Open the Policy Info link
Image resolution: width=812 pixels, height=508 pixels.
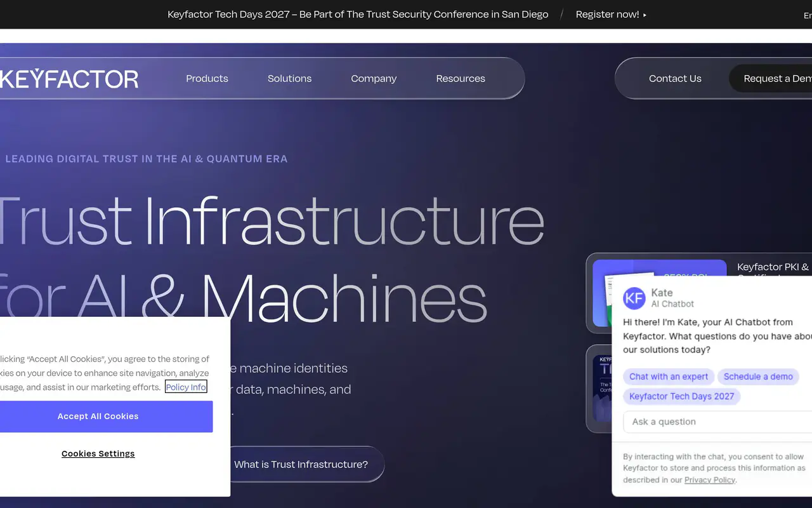pos(186,387)
